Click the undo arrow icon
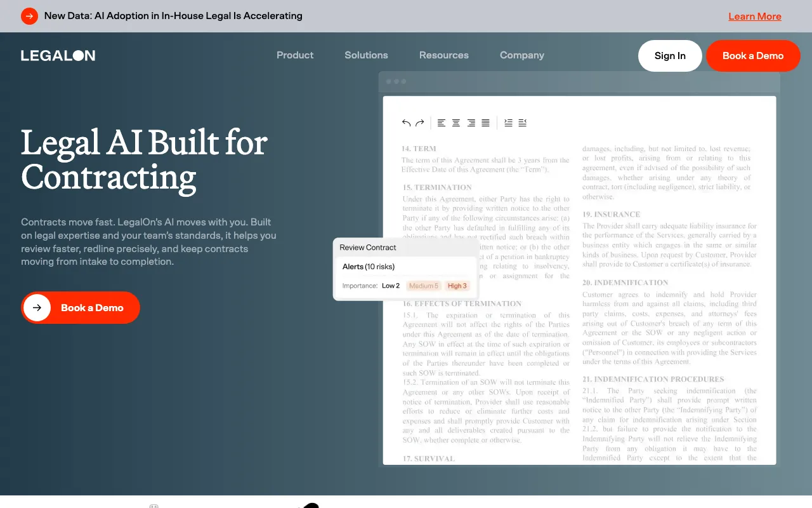812x508 pixels. tap(407, 123)
